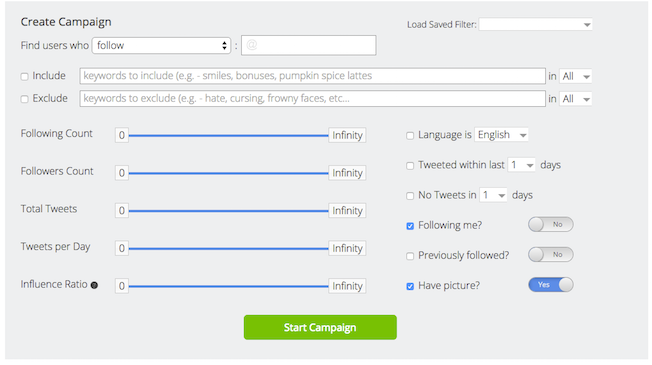The height and width of the screenshot is (365, 652).
Task: Click the Tweets per Day slider track
Action: (228, 249)
